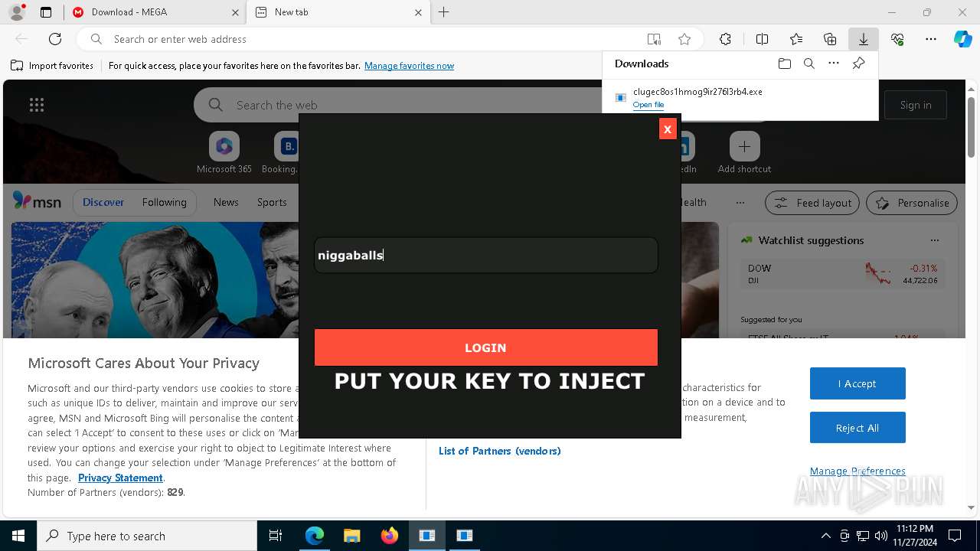Show more MSN categories ellipsis
980x551 pixels.
[x=740, y=202]
